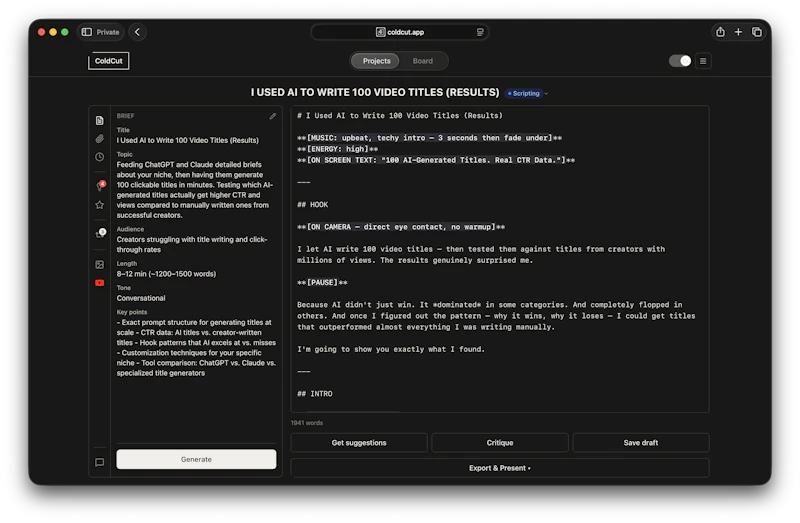Toggle the light/dark theme switch
This screenshot has height=523, width=800.
[680, 61]
